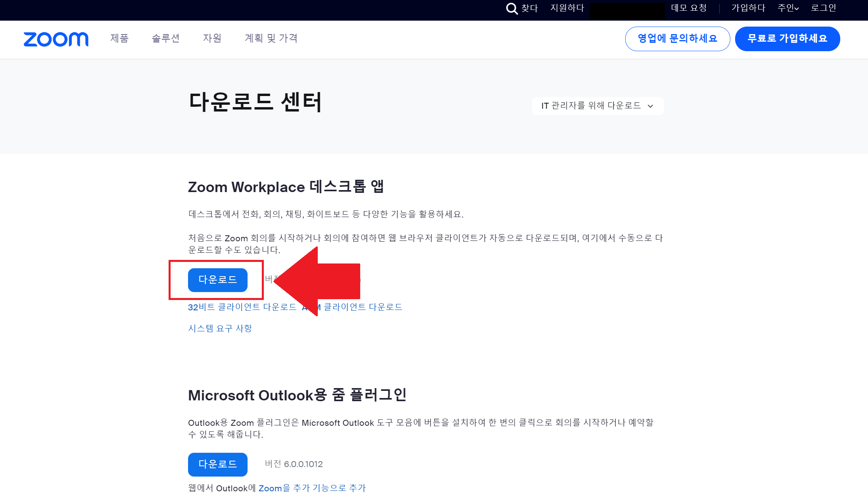The width and height of the screenshot is (868, 498).
Task: Expand the IT 관리자를 위해 다운로드 dropdown
Action: pyautogui.click(x=597, y=106)
